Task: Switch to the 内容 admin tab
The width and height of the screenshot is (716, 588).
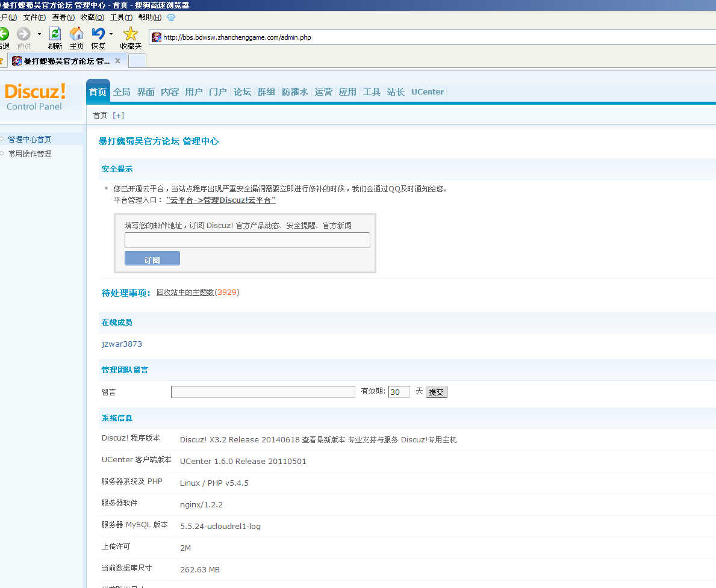Action: pos(170,91)
